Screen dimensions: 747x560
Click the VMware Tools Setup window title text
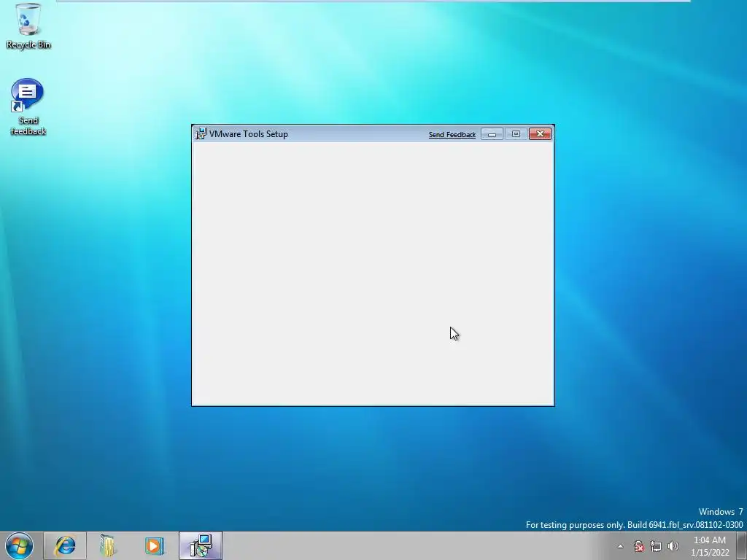tap(249, 134)
